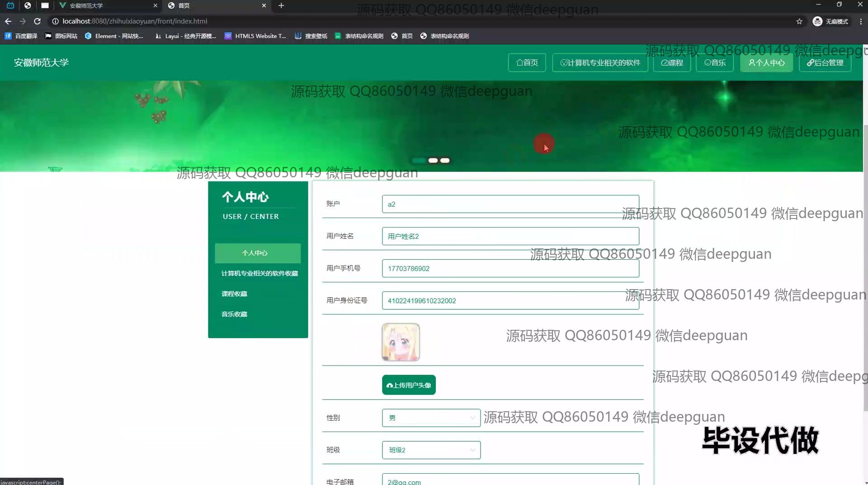Expand the 性别 gender dropdown
This screenshot has height=485, width=868.
click(431, 418)
